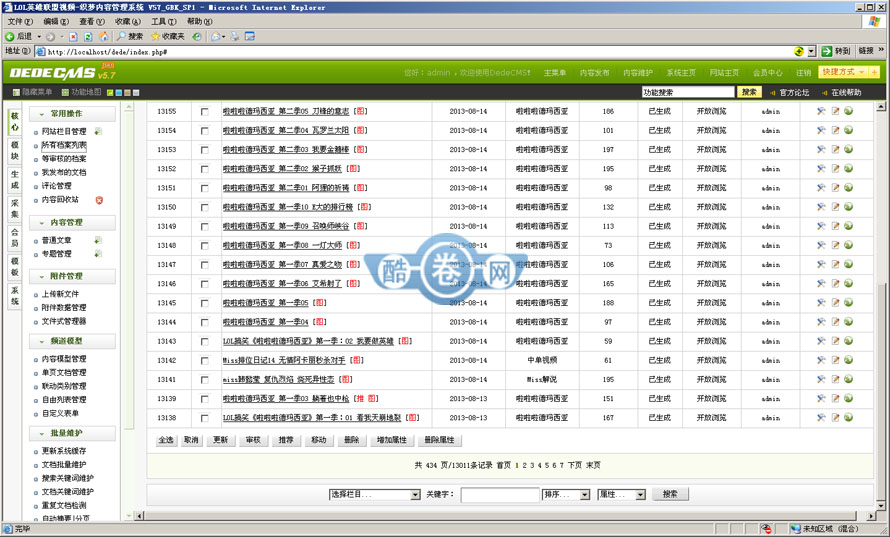
Task: Click red recycle icon beside 内容回收站
Action: pos(99,200)
